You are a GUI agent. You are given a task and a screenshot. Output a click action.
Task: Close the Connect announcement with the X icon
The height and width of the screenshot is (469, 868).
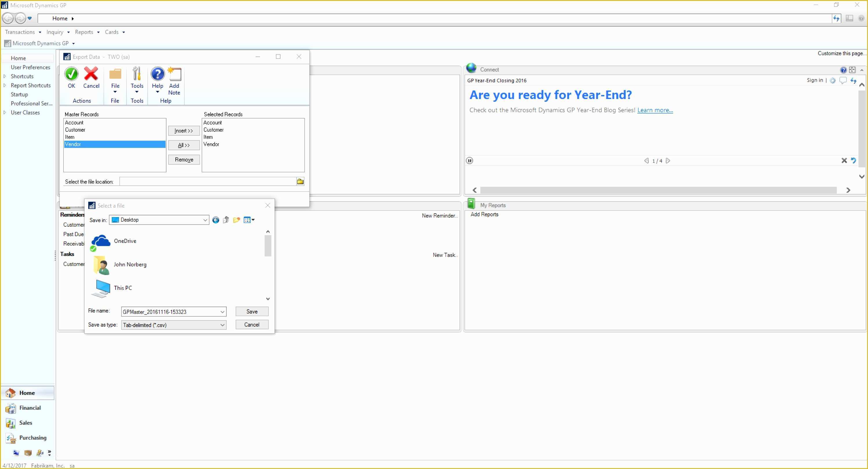844,161
